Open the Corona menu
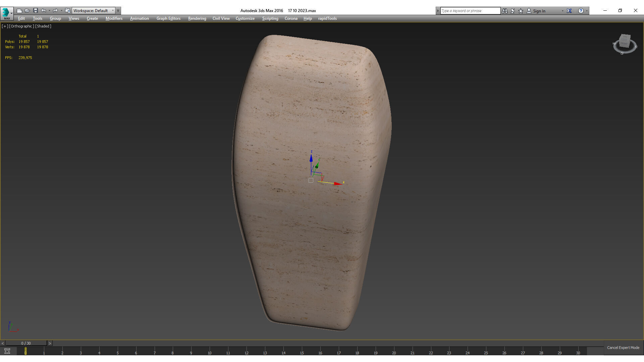 (x=291, y=18)
